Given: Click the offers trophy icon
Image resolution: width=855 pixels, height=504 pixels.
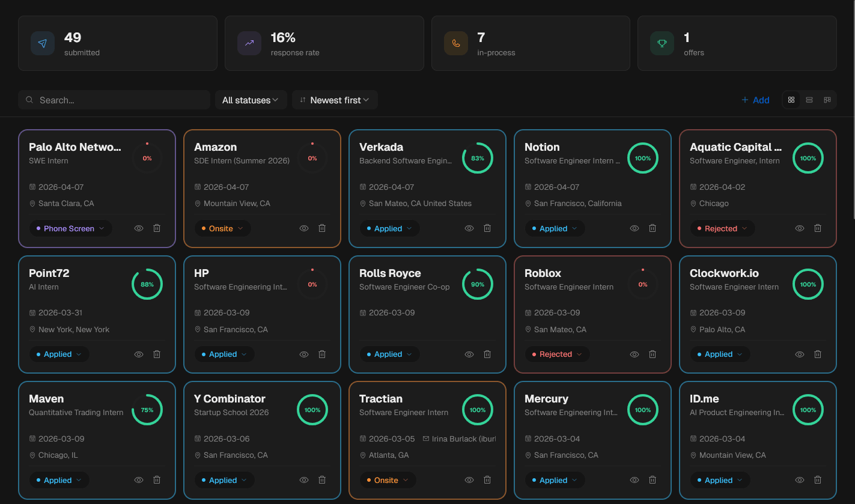Looking at the screenshot, I should [x=662, y=43].
